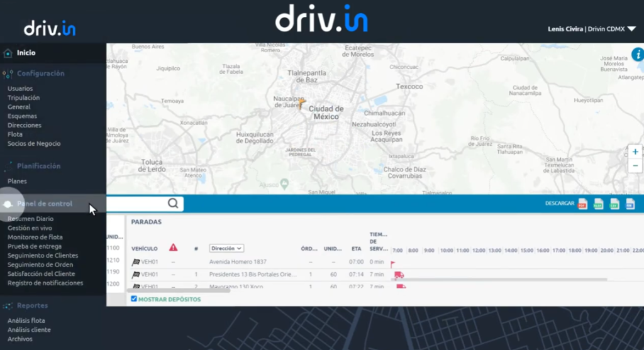Click the Planificación section icon

click(8, 166)
